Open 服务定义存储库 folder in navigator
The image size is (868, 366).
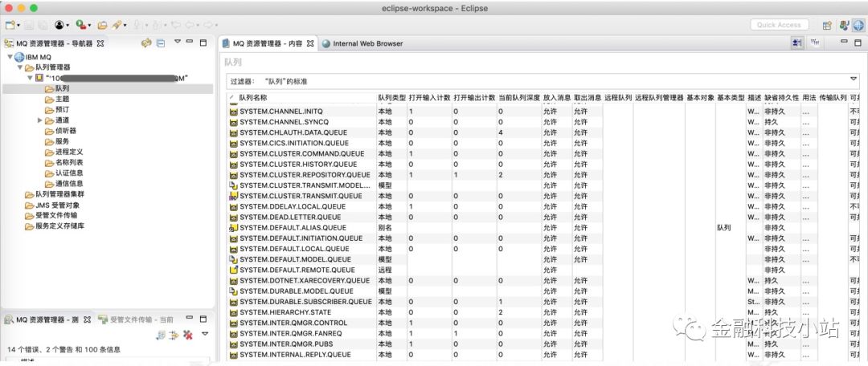tap(55, 226)
